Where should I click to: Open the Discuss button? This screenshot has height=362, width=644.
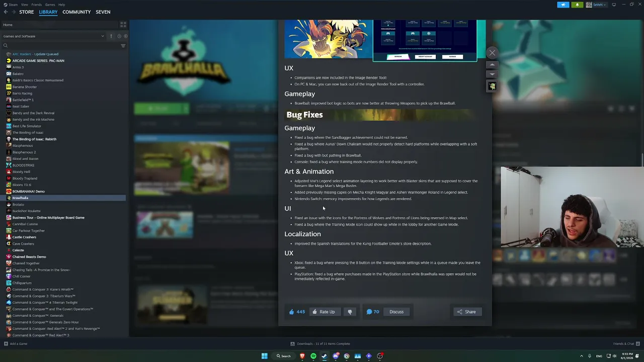(396, 312)
